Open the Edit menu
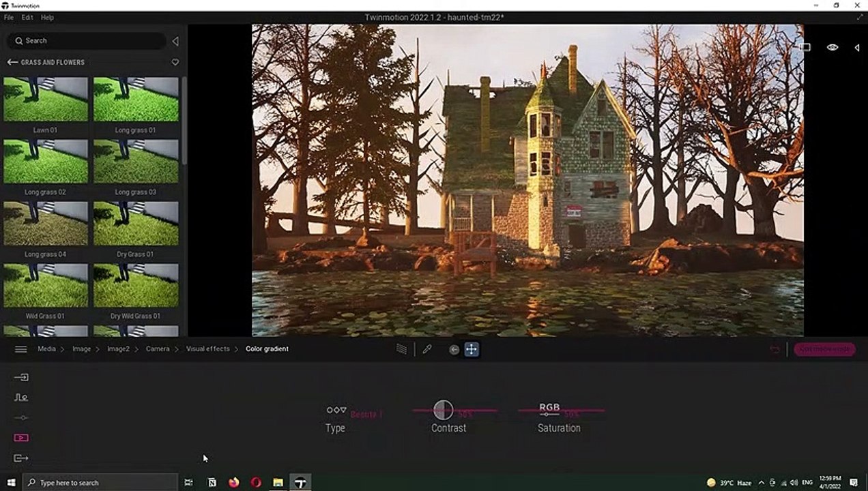 point(27,17)
